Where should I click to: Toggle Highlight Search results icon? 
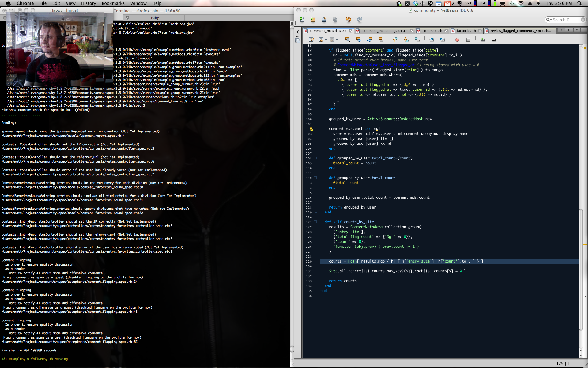[x=381, y=40]
